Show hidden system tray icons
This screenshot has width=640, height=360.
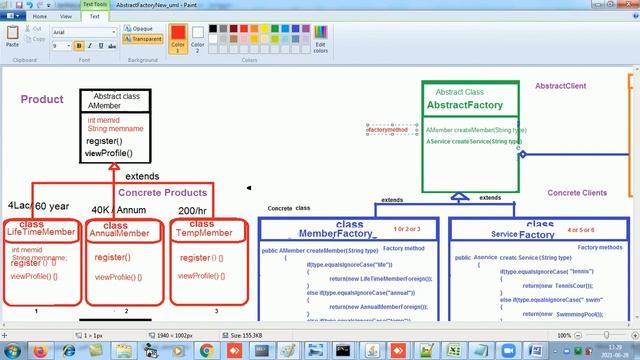coord(555,351)
